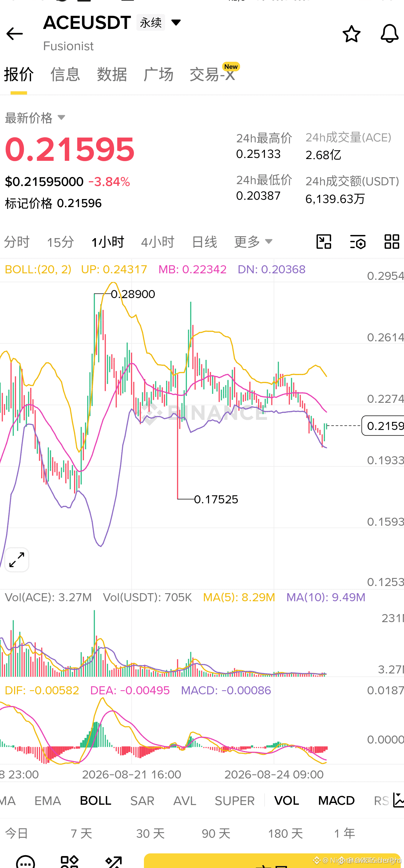
Task: Toggle the BOLL indicator
Action: 96,801
